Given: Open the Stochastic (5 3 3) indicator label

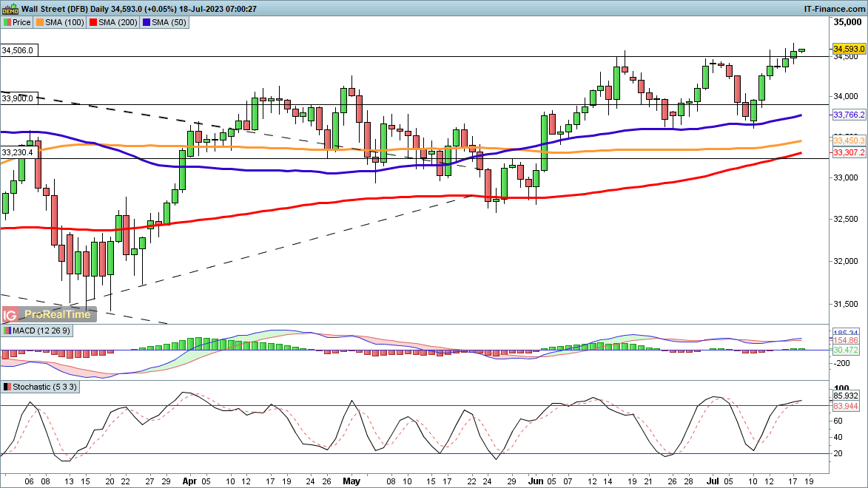Looking at the screenshot, I should point(45,387).
